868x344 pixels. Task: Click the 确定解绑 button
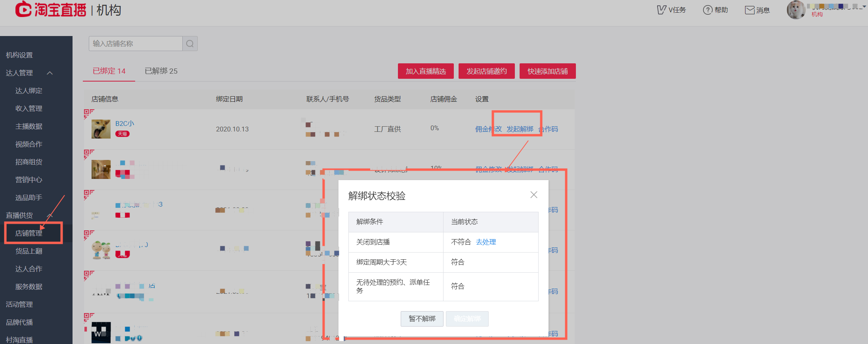tap(467, 319)
